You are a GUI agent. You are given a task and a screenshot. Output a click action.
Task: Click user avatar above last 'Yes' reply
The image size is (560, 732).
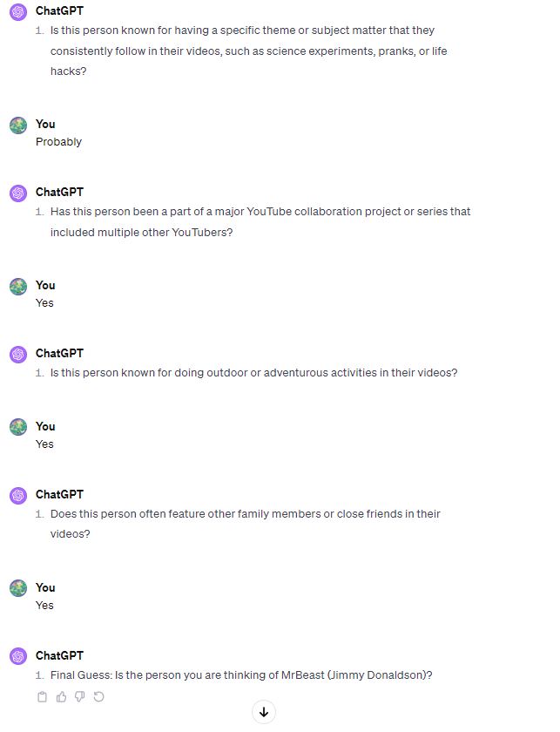pyautogui.click(x=18, y=588)
